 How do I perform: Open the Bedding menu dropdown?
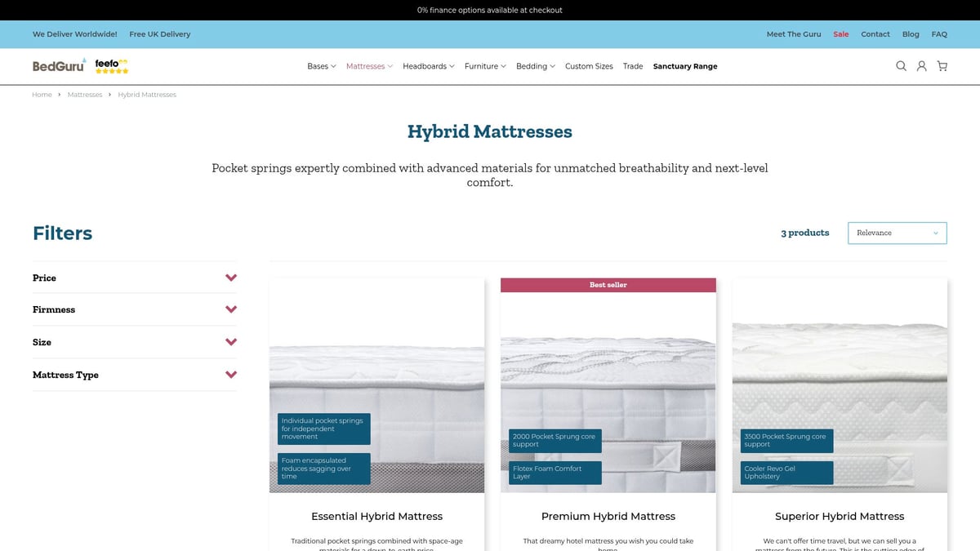[535, 66]
